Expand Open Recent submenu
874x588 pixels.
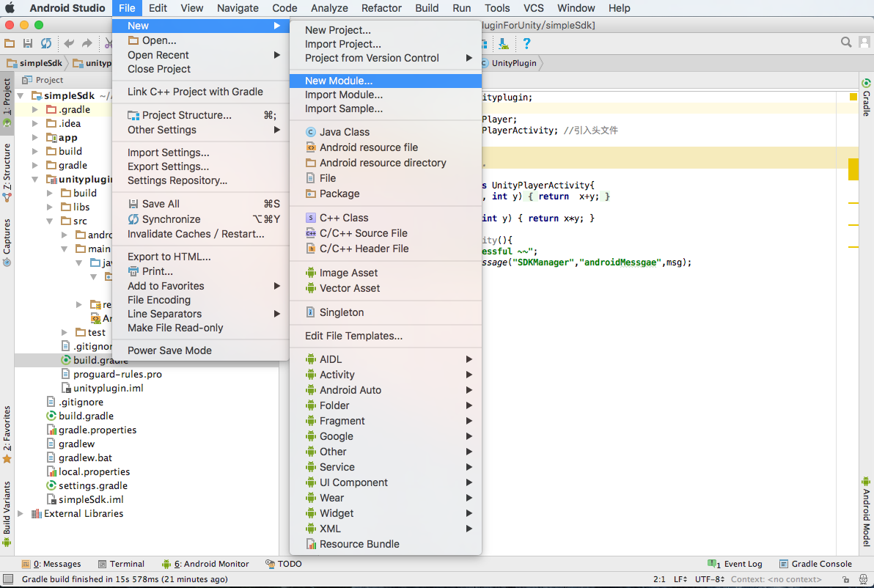(x=201, y=55)
